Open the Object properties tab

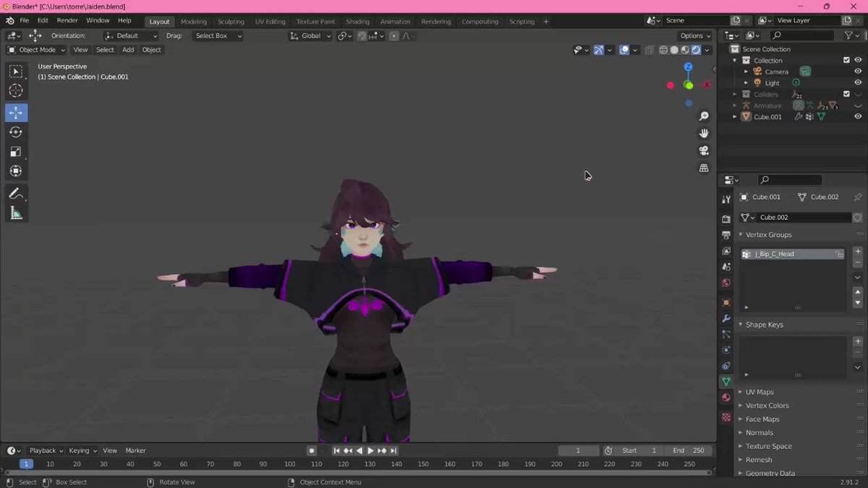[x=726, y=302]
